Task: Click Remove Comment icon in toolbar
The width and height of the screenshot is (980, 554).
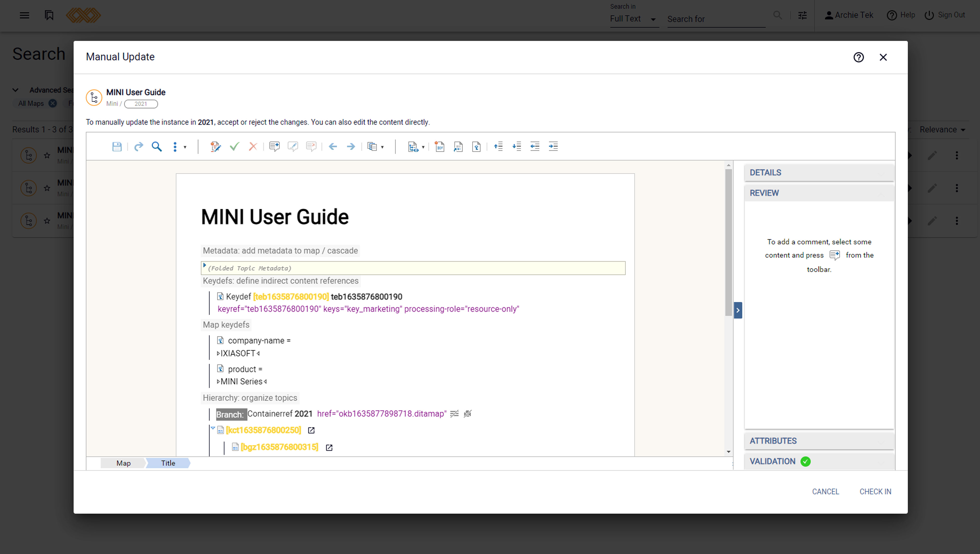Action: [311, 147]
